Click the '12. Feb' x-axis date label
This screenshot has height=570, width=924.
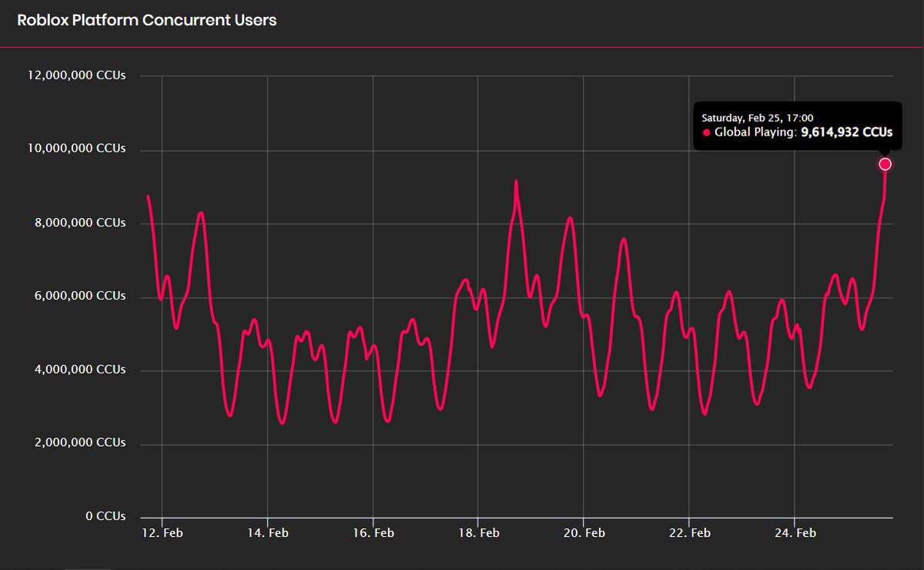point(162,533)
